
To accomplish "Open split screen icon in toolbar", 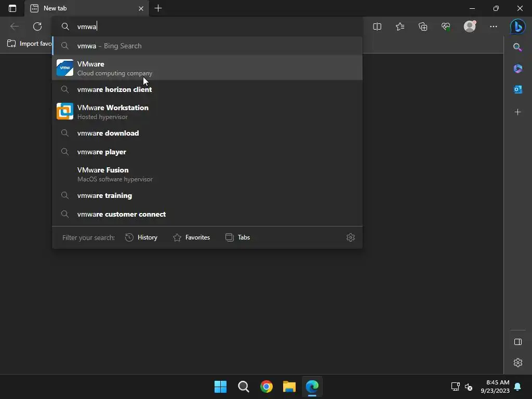I will click(377, 26).
